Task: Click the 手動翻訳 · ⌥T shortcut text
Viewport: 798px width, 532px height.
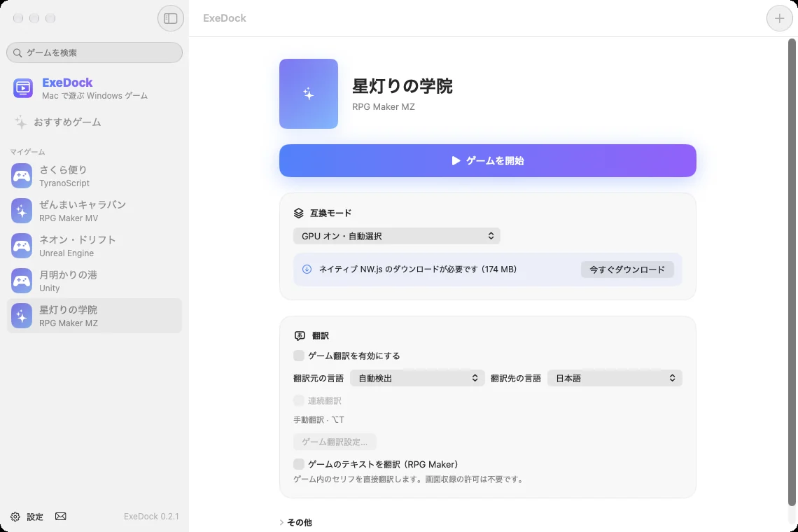Action: (x=318, y=419)
